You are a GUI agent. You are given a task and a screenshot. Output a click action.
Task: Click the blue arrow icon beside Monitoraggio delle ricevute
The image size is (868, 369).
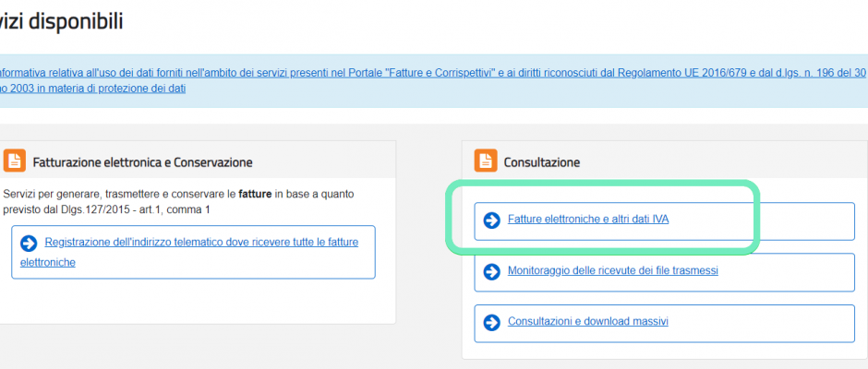(x=491, y=271)
